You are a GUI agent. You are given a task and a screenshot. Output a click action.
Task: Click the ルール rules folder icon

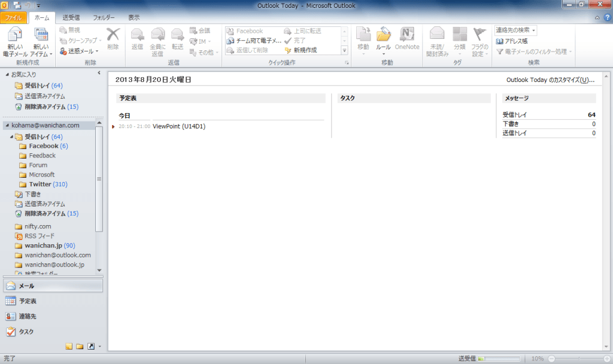384,34
